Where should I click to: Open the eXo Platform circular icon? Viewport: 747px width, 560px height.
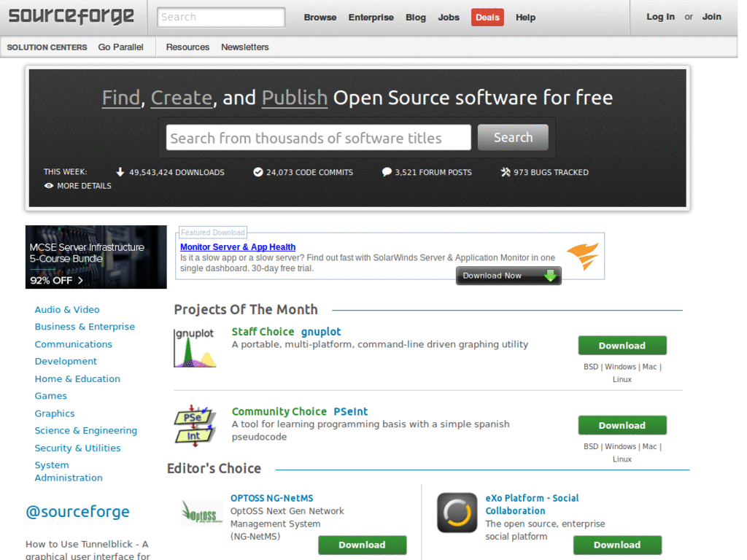point(457,513)
